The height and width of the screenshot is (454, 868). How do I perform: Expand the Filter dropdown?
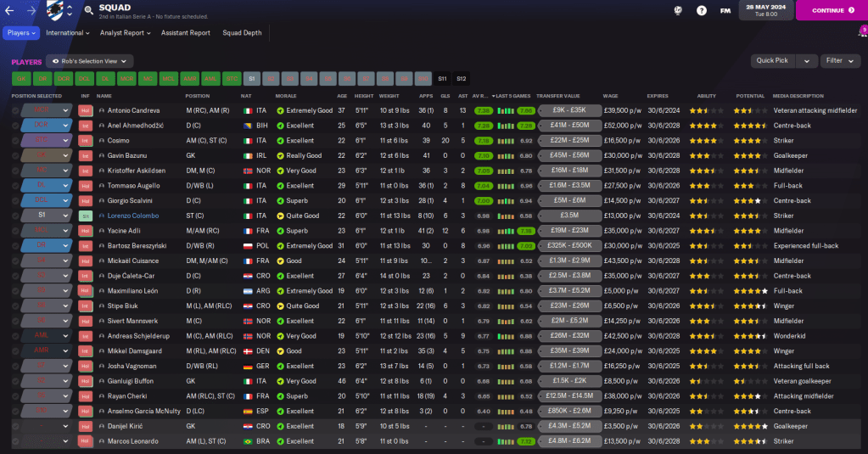pyautogui.click(x=839, y=61)
